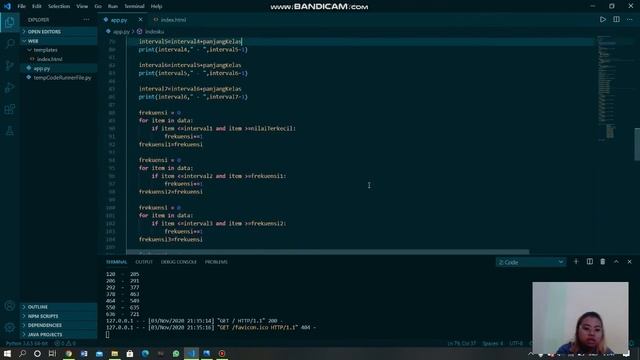
Task: Split the editor to the right
Action: [616, 19]
